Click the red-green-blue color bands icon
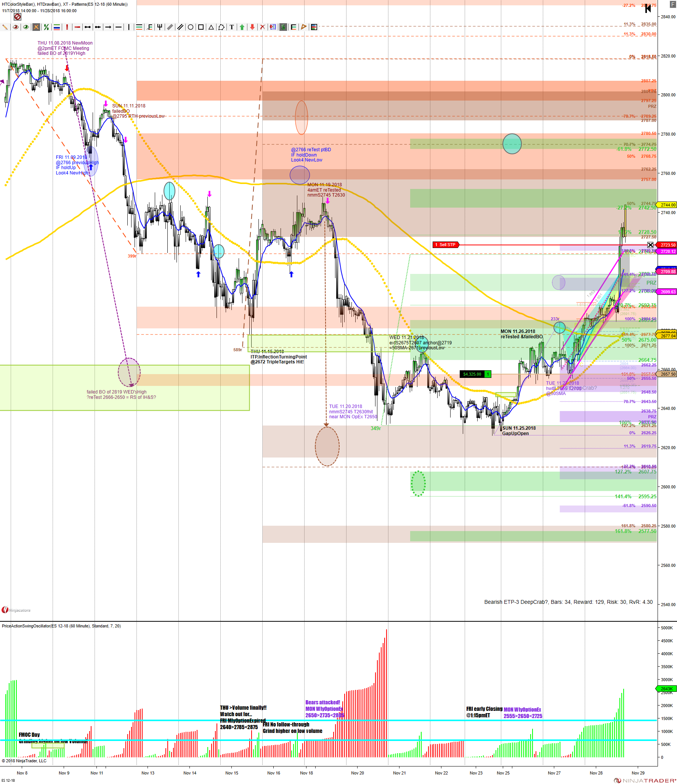The image size is (677, 784). pos(314,27)
